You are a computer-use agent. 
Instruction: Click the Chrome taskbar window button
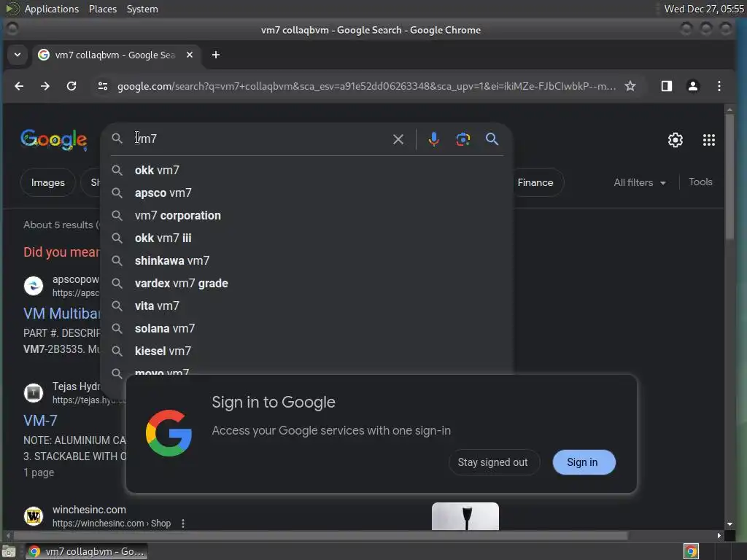(x=86, y=551)
